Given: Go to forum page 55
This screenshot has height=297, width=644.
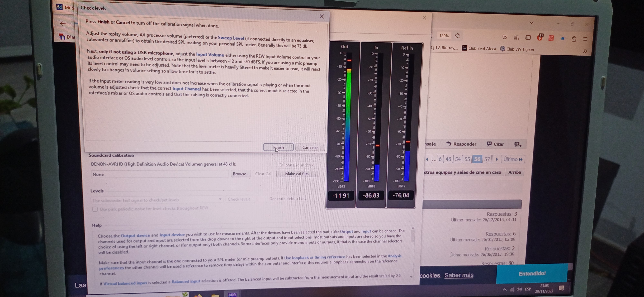Looking at the screenshot, I should click(467, 159).
